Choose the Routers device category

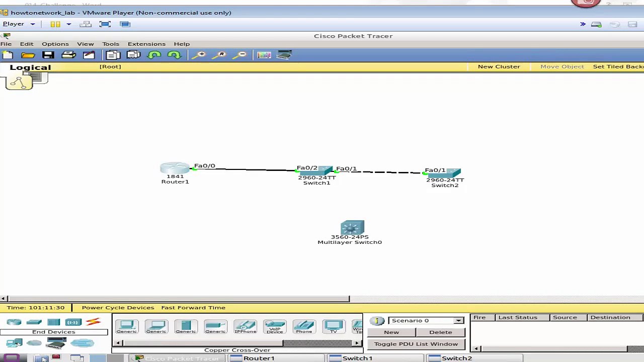(14, 322)
